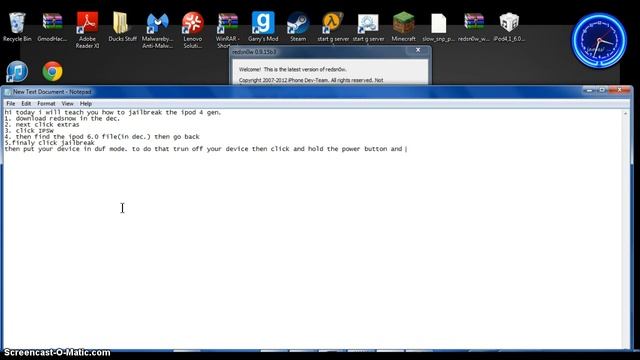
Task: Click the Notepad title bar icon
Action: (x=8, y=92)
